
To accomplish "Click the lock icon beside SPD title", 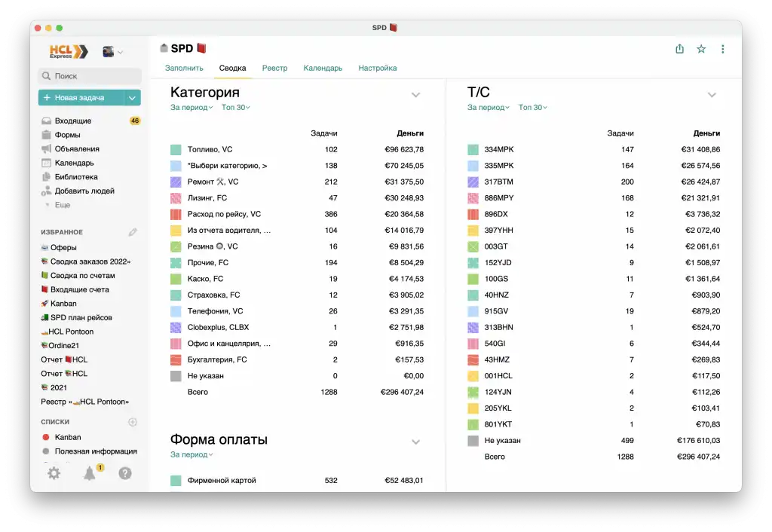I will coord(164,47).
